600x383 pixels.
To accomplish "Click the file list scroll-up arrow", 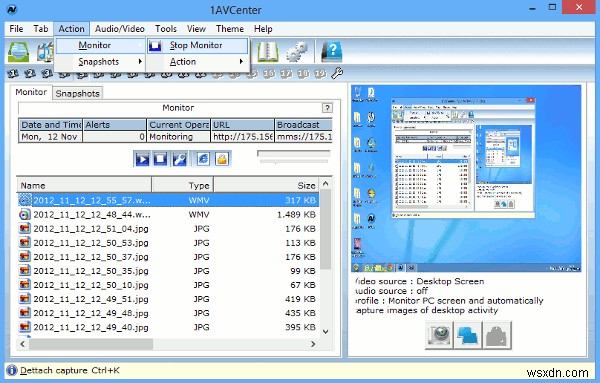I will tap(326, 184).
